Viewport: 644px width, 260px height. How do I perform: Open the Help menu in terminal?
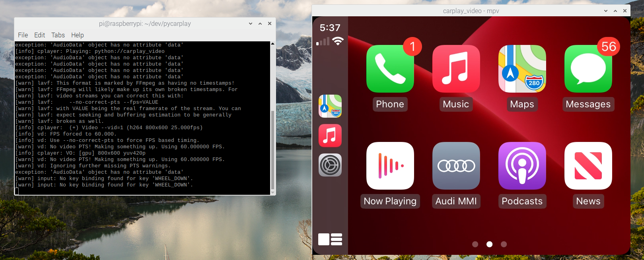click(78, 35)
